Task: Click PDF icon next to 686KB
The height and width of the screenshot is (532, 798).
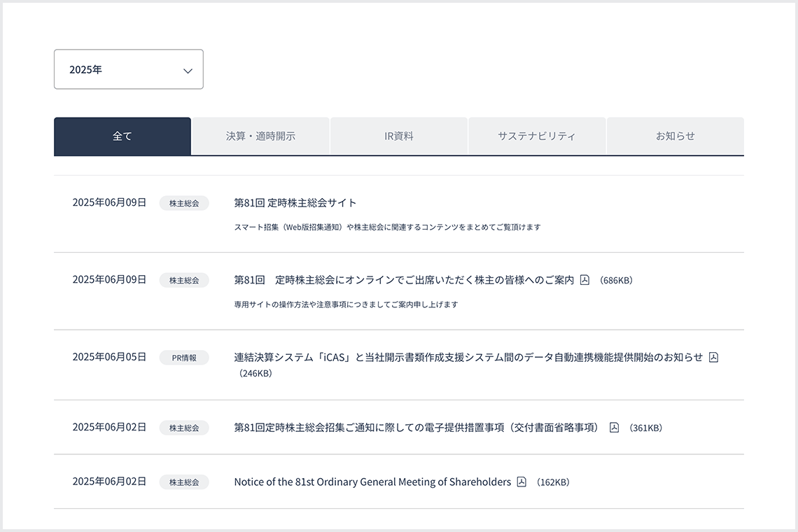Action: point(584,280)
